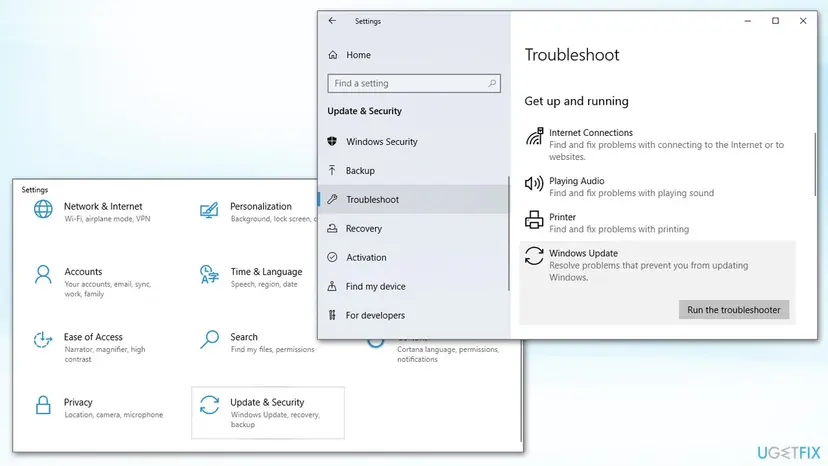Click the Troubleshoot wrench icon
This screenshot has width=828, height=466.
coord(332,199)
